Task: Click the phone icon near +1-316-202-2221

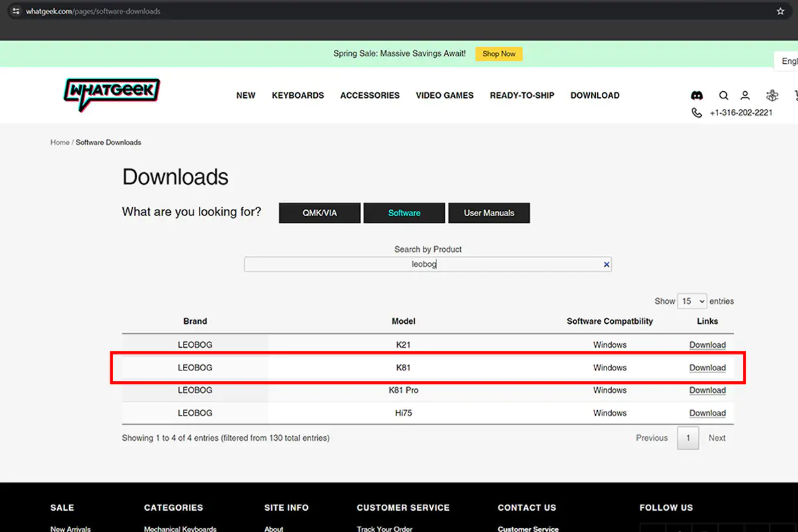Action: click(696, 113)
